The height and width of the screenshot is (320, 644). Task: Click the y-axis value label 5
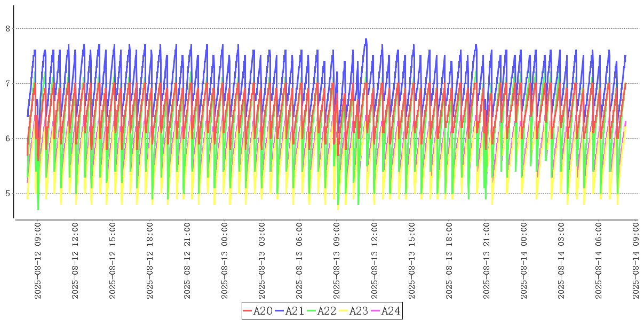coord(8,194)
